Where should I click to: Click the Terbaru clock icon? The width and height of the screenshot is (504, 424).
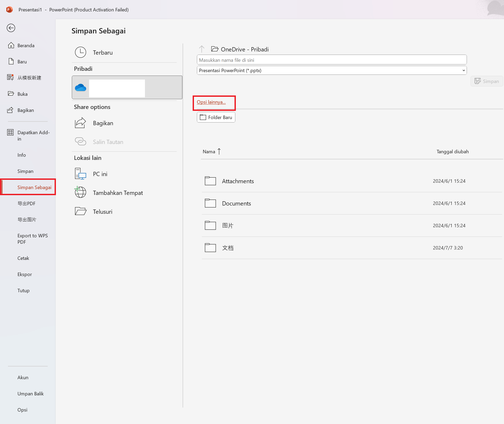(x=80, y=53)
